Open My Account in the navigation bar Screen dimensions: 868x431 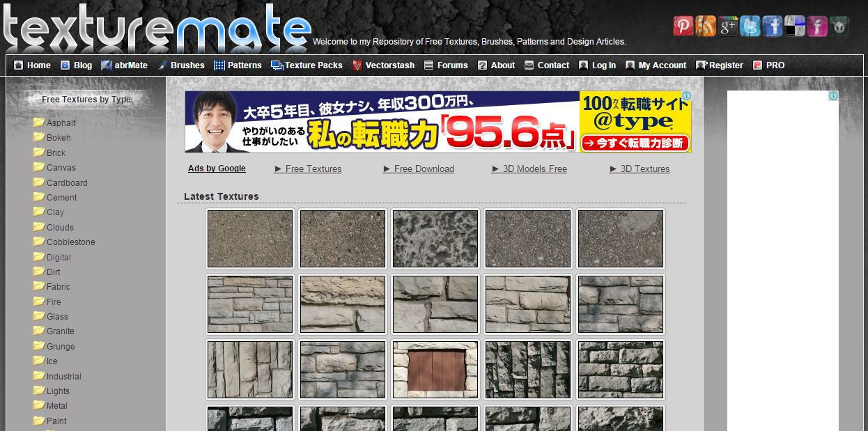(x=656, y=65)
